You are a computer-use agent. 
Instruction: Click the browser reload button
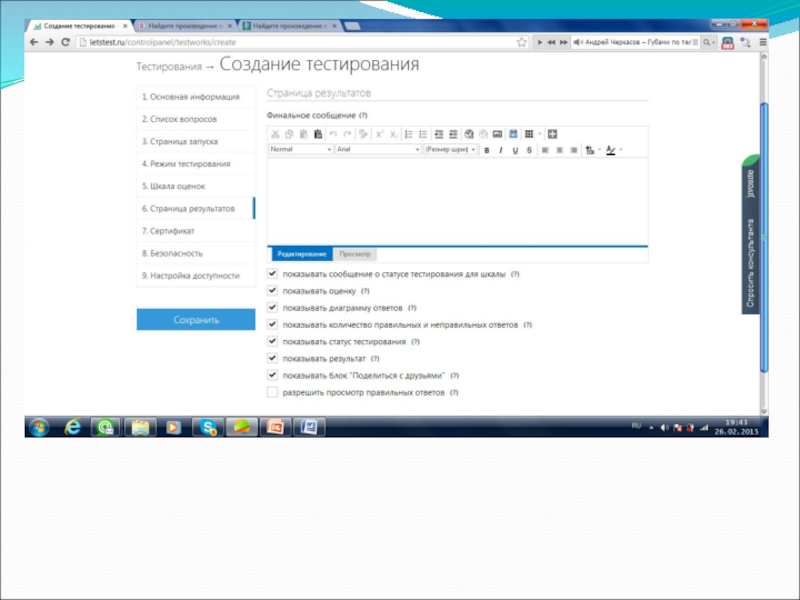pyautogui.click(x=65, y=42)
